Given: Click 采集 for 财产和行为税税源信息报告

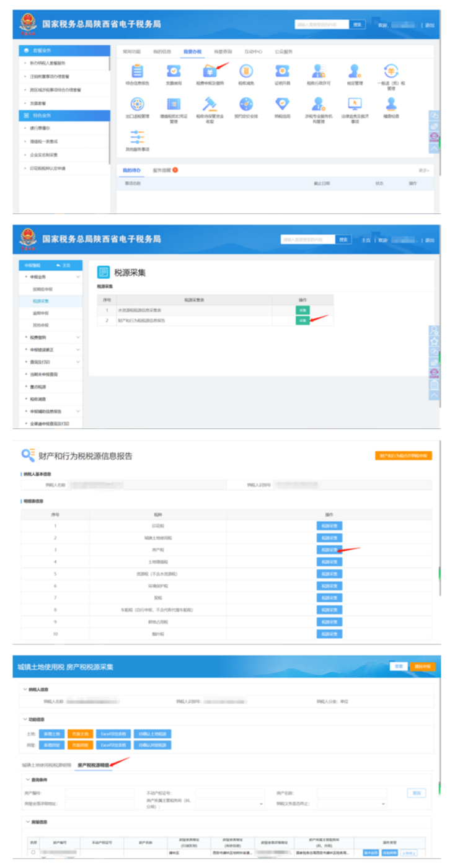Looking at the screenshot, I should click(303, 320).
